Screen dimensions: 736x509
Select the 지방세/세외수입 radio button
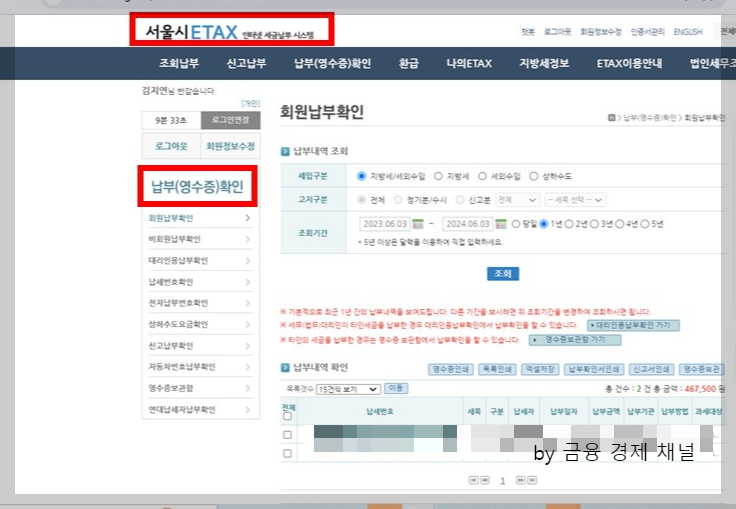coord(361,176)
